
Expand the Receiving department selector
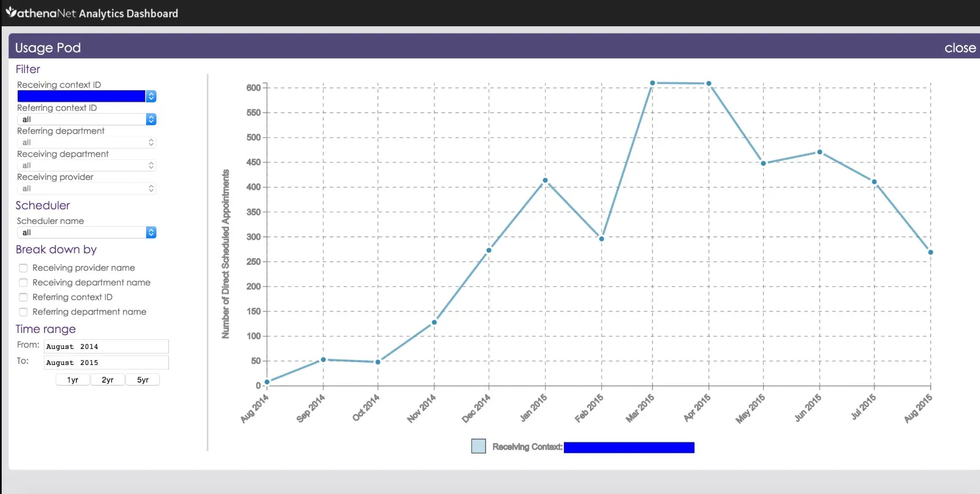click(x=87, y=166)
